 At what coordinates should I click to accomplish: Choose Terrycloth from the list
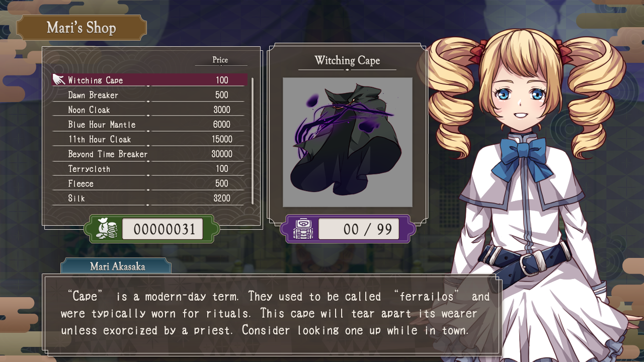[x=150, y=169]
